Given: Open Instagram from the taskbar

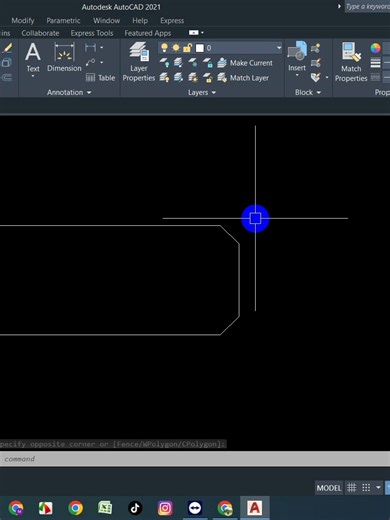Looking at the screenshot, I should [x=165, y=508].
